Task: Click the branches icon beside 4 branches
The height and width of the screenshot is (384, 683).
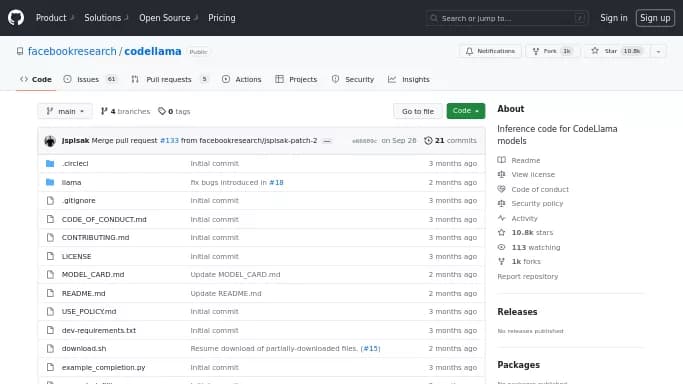Action: 104,111
